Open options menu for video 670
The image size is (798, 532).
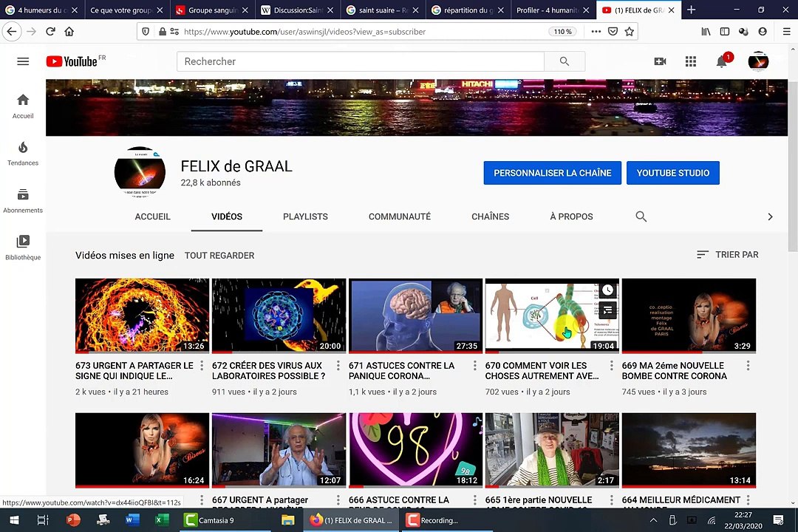(x=611, y=366)
